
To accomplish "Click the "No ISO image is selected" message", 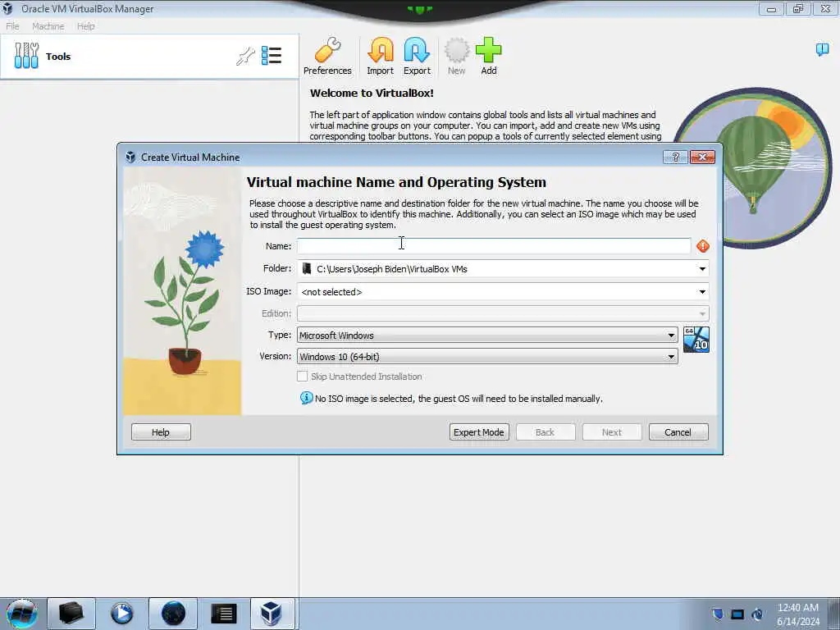I will click(459, 399).
